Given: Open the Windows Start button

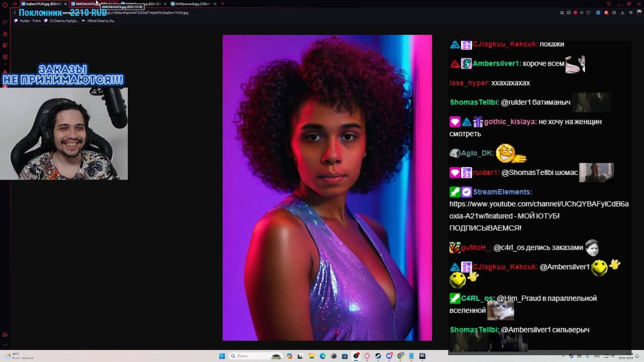Looking at the screenshot, I should coord(222,356).
